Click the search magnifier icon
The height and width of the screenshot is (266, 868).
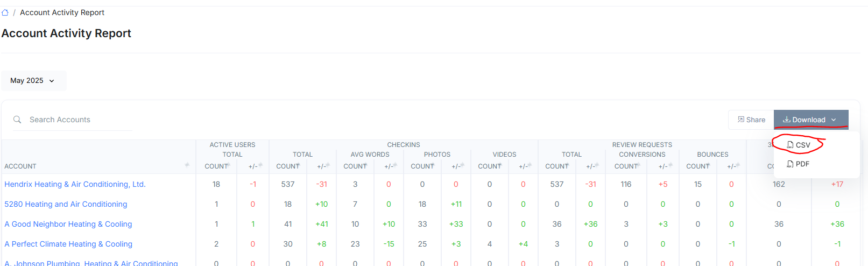pyautogui.click(x=17, y=120)
